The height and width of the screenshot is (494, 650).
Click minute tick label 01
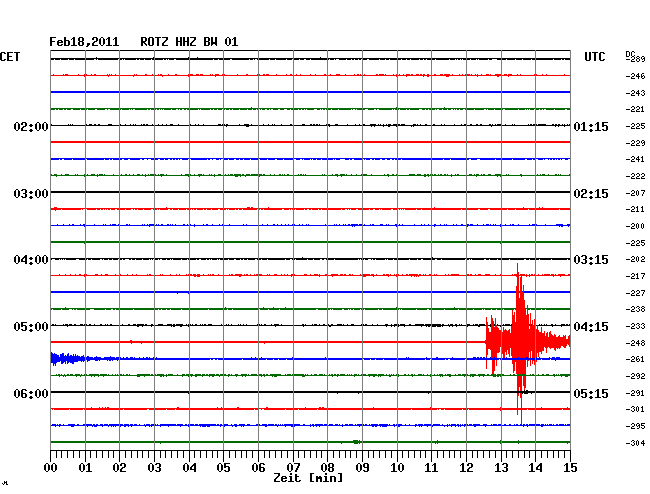[85, 468]
